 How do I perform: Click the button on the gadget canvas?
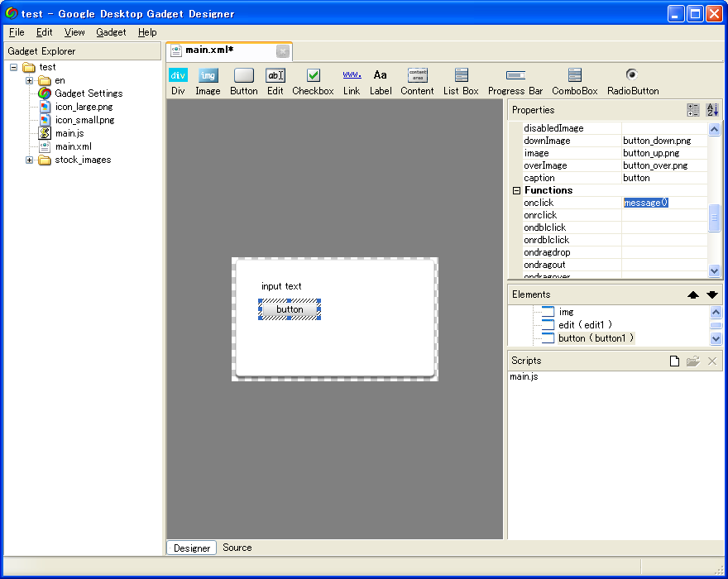click(x=290, y=309)
